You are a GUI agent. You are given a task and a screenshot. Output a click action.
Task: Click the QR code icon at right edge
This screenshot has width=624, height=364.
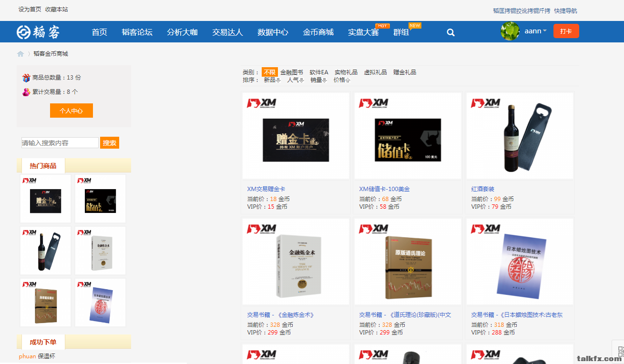621,352
